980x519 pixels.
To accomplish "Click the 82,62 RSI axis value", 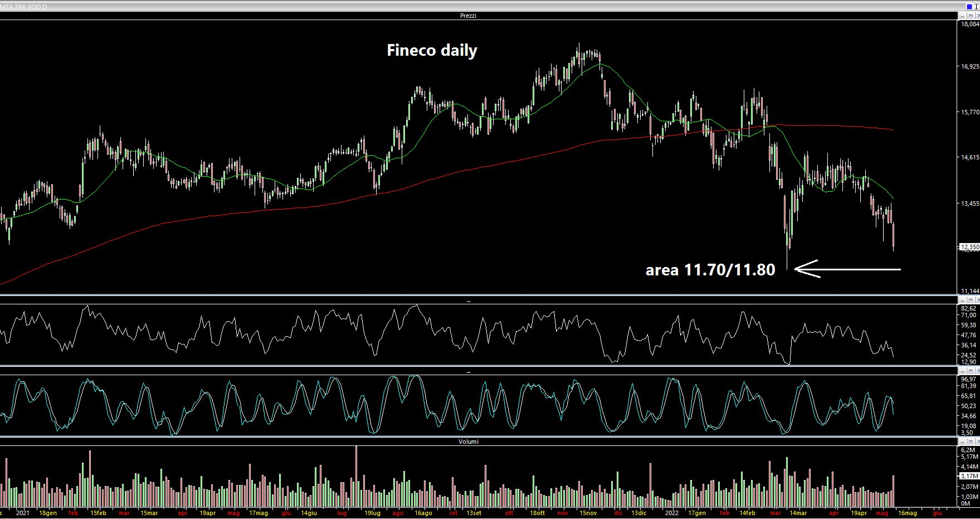I will 969,308.
